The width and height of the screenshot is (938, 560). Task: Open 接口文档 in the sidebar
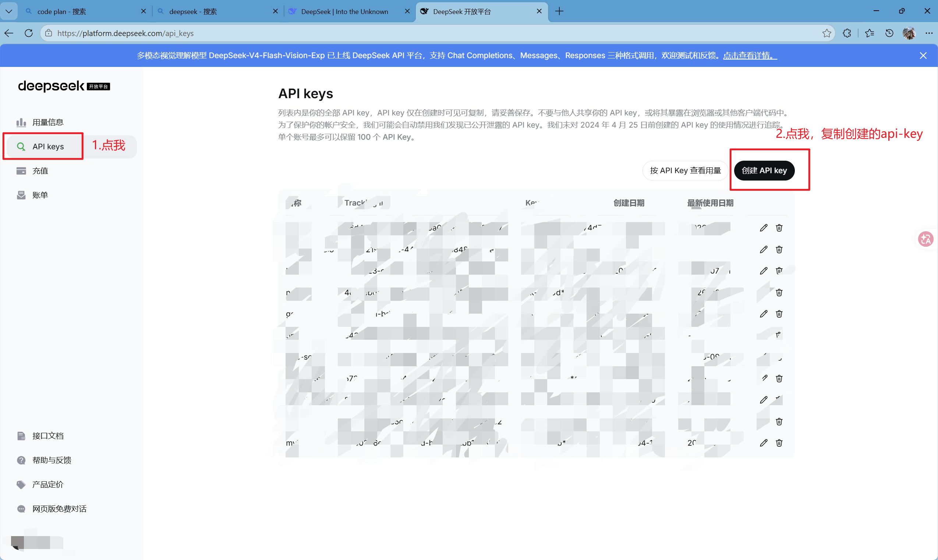(x=72, y=436)
